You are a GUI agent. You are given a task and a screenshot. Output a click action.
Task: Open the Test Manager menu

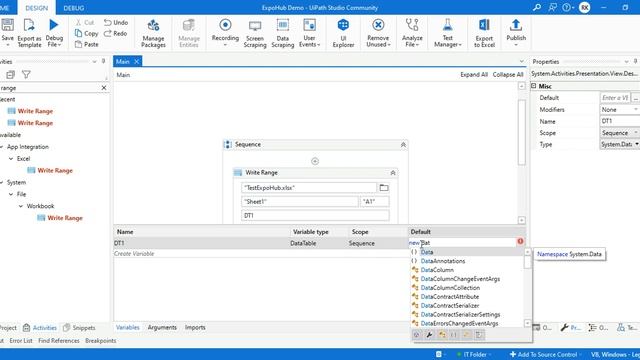pyautogui.click(x=447, y=33)
